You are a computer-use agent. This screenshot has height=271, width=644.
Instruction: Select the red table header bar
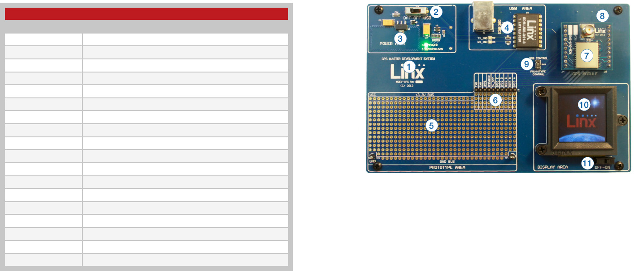[146, 14]
